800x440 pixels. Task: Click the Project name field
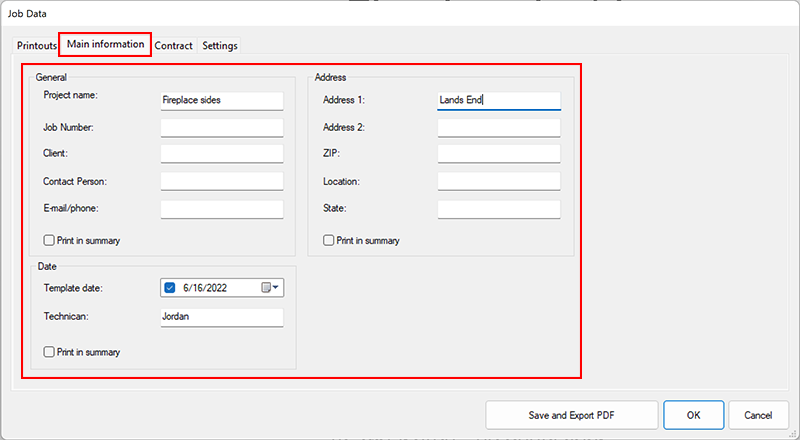click(x=222, y=101)
